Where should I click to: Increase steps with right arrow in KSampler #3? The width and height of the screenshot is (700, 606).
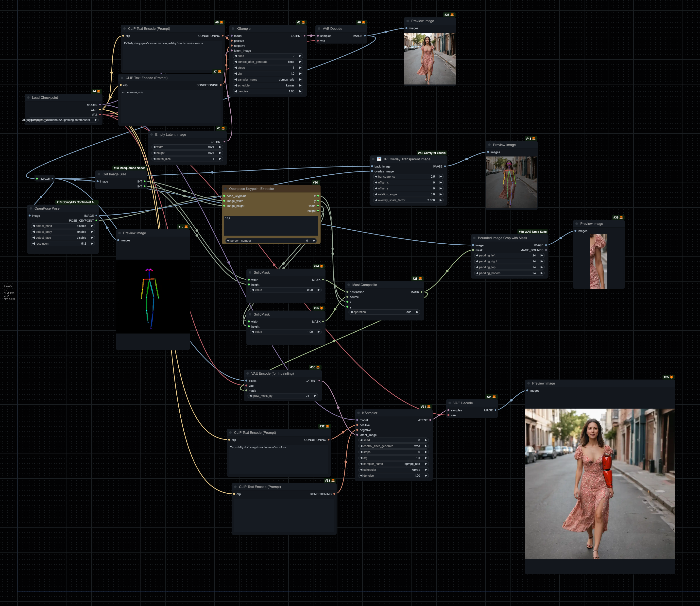point(300,68)
